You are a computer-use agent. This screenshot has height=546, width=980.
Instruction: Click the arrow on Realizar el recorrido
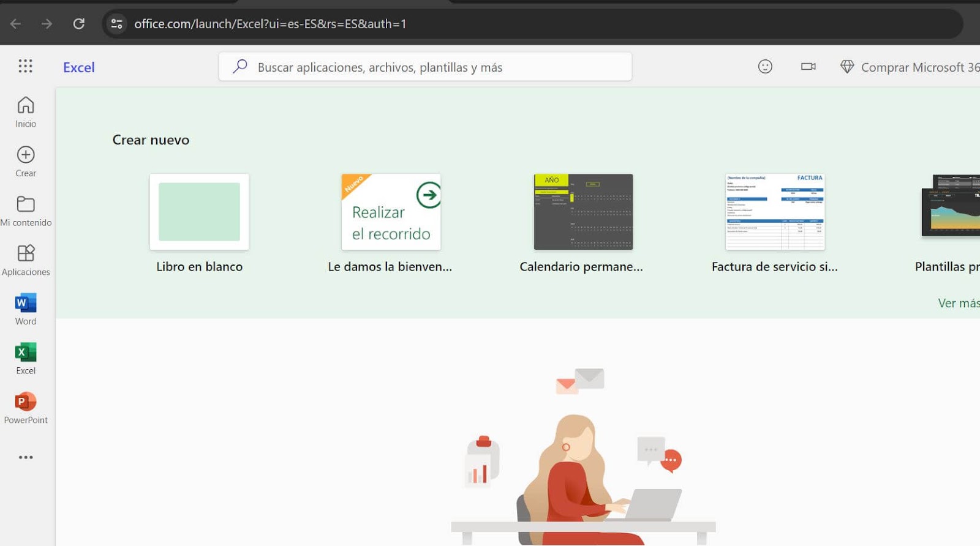429,195
